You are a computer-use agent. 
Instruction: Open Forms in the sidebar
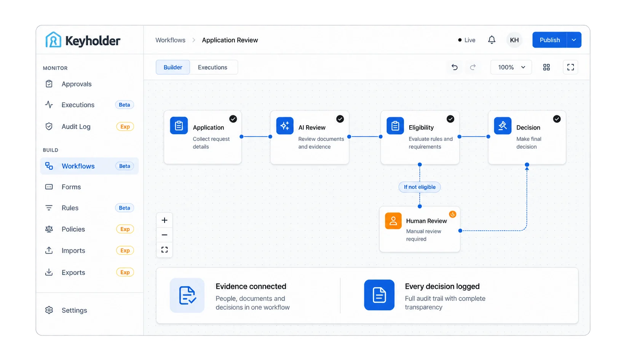(89, 187)
